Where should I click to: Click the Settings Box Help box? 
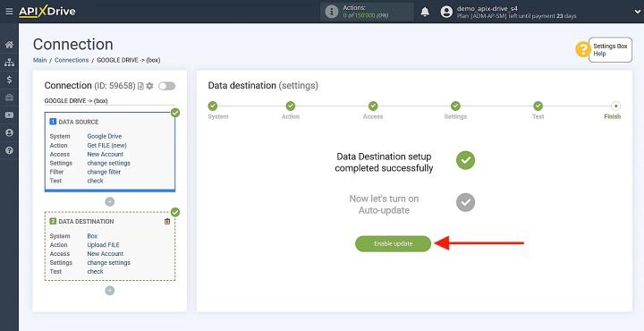tap(610, 50)
